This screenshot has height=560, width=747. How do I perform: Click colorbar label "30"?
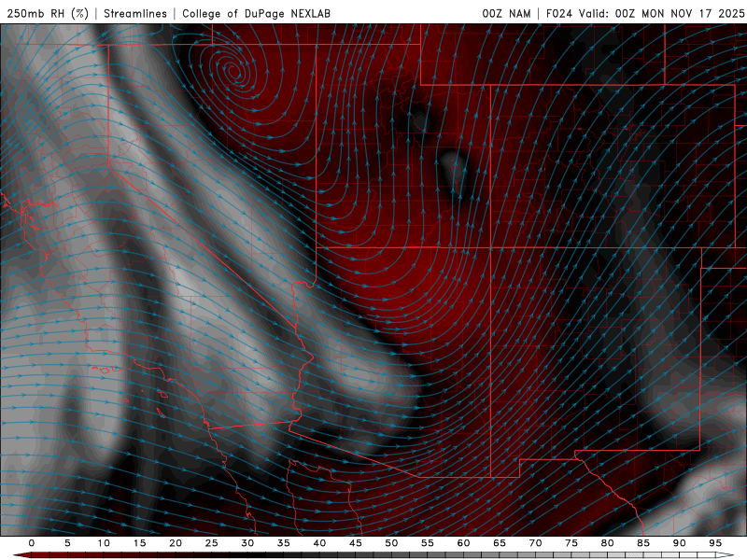[x=247, y=543]
